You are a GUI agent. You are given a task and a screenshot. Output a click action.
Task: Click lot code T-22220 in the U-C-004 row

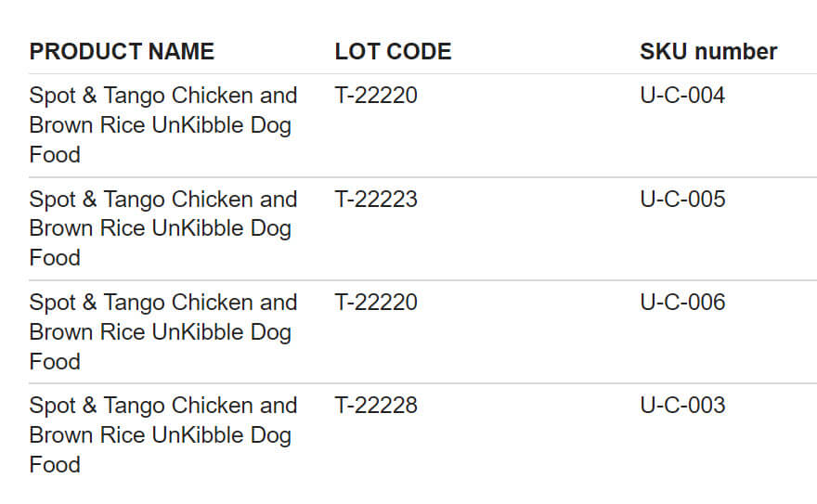coord(376,96)
